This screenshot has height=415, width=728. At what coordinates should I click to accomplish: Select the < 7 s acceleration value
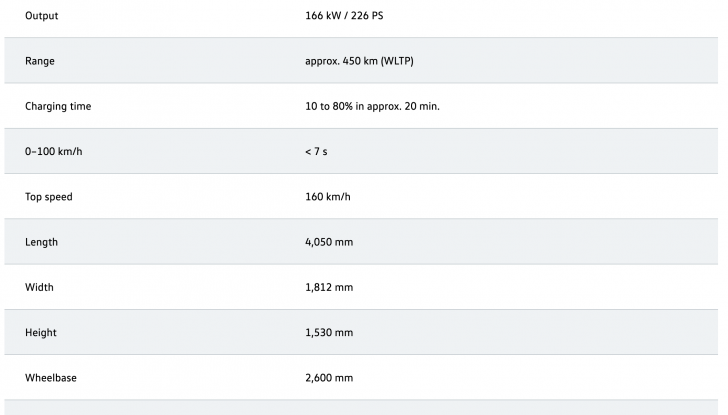318,152
